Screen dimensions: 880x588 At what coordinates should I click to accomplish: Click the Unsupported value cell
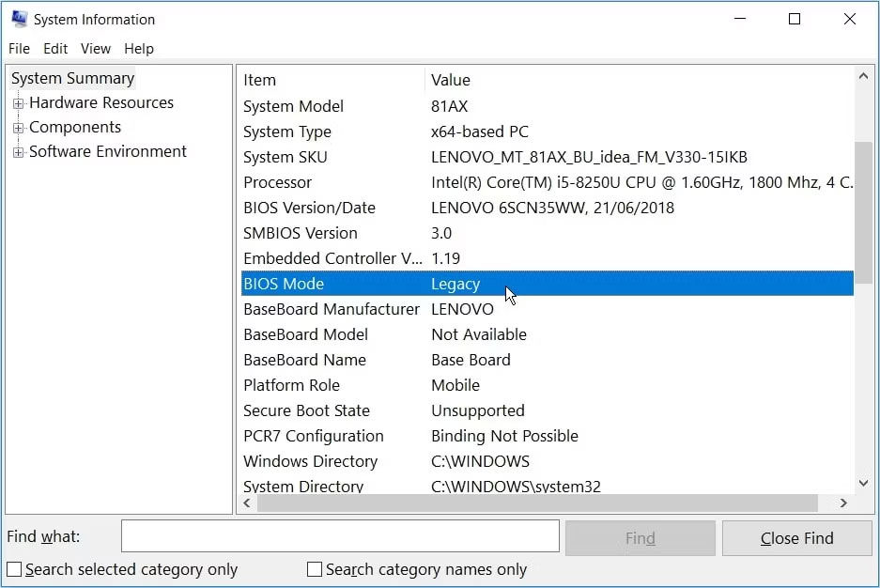click(478, 410)
